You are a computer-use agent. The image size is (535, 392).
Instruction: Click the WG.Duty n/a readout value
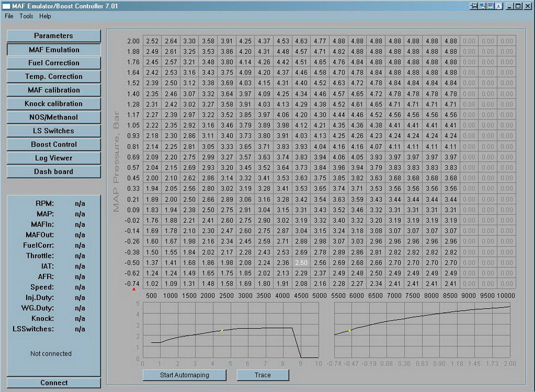tap(80, 308)
